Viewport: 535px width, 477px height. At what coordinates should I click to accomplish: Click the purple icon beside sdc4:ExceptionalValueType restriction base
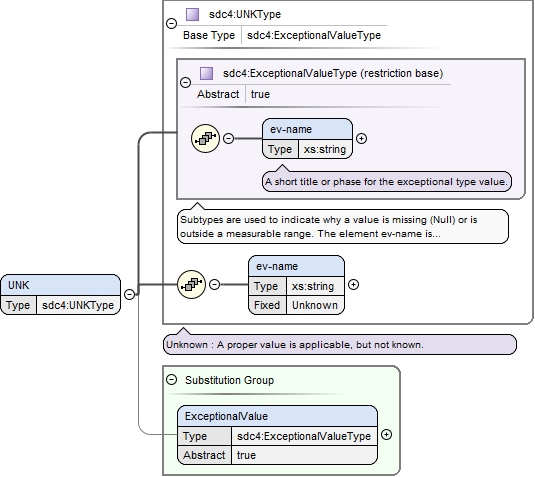(x=206, y=73)
